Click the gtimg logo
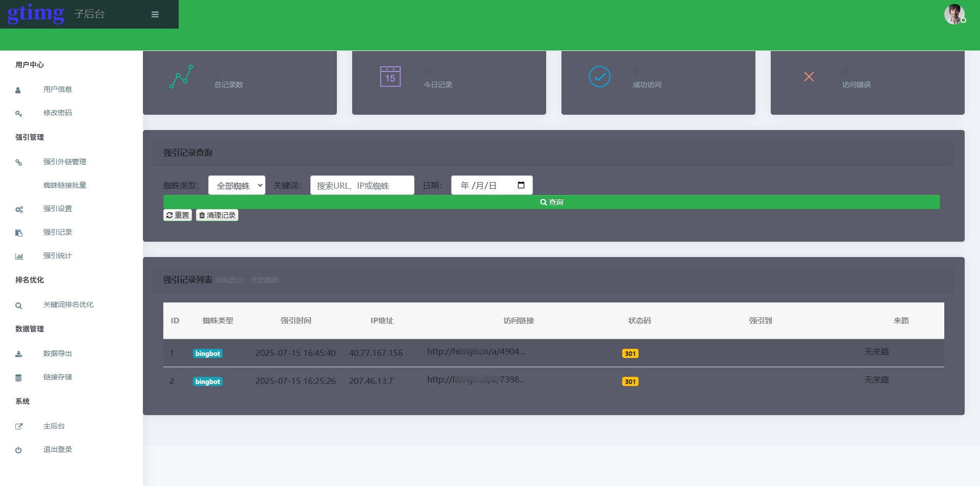980x486 pixels. 36,13
